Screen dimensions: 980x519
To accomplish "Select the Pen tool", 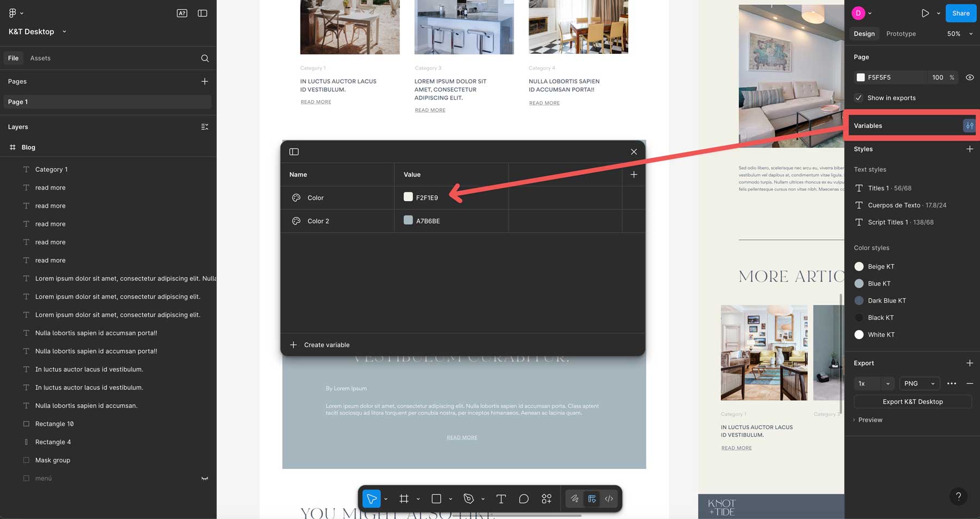I will click(x=469, y=498).
